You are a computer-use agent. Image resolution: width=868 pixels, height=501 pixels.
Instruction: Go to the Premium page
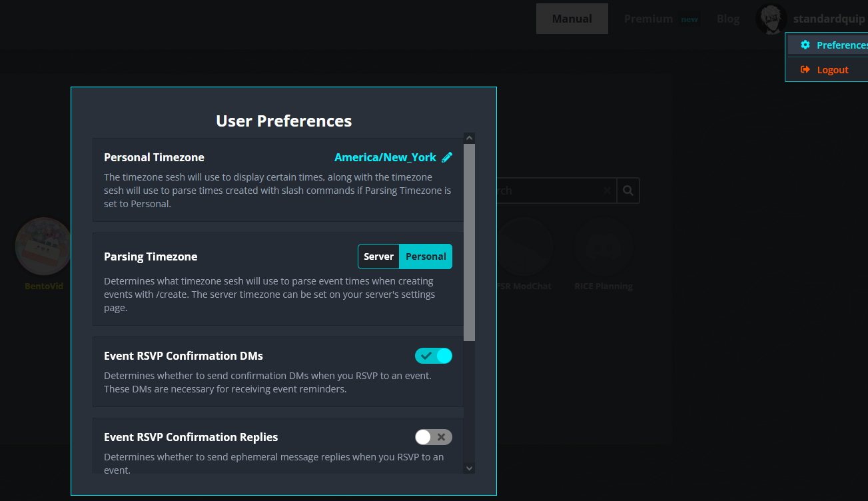tap(648, 19)
